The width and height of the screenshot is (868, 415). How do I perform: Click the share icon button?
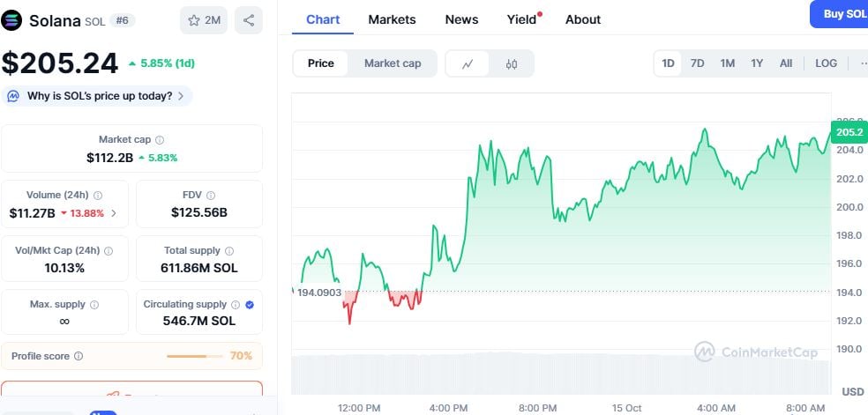[249, 20]
